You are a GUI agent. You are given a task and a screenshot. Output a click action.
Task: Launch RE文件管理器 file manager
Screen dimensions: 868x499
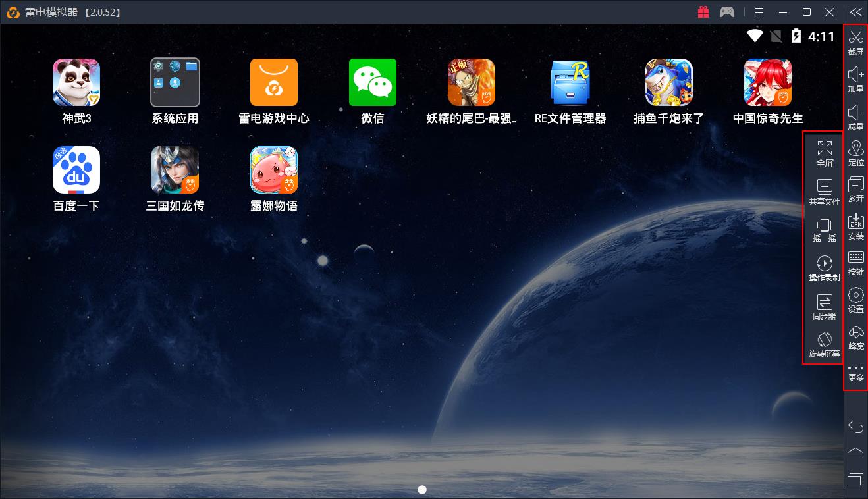[570, 83]
